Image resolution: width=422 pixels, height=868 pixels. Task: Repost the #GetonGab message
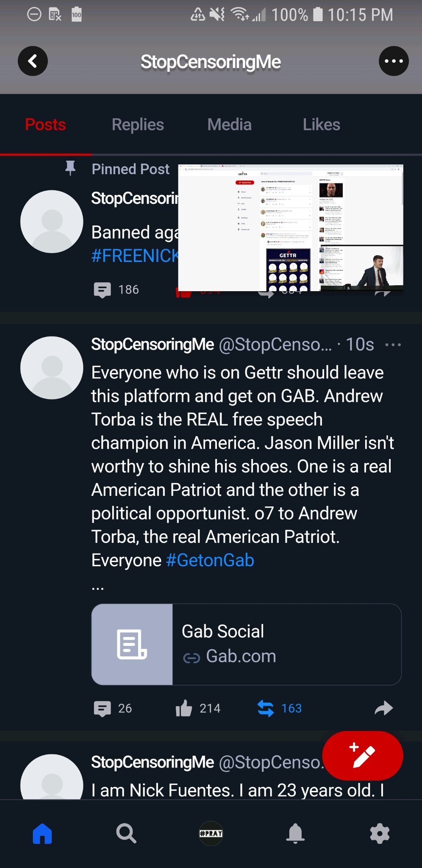(266, 708)
